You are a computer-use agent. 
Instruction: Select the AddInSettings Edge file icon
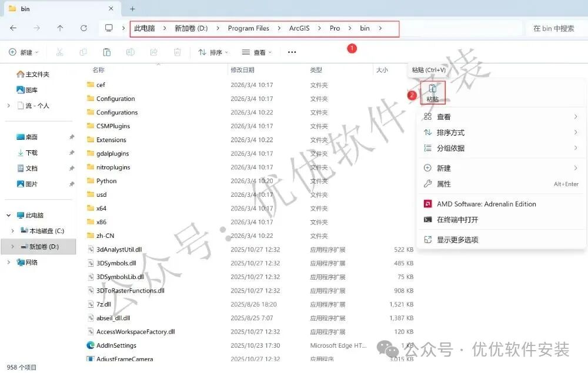click(x=91, y=345)
